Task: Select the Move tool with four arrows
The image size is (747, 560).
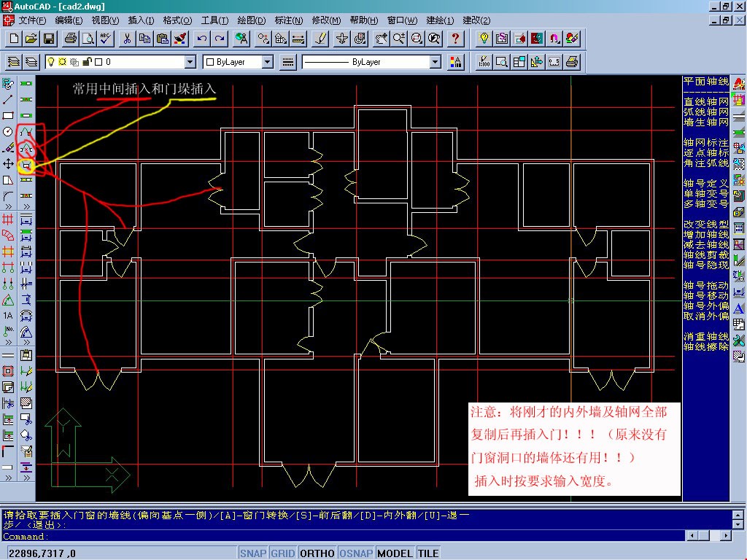Action: tap(8, 164)
